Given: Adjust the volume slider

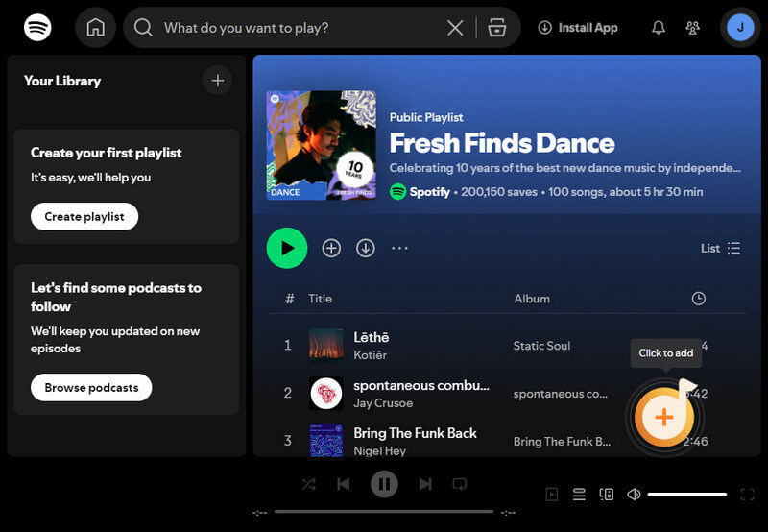Looking at the screenshot, I should click(x=686, y=495).
